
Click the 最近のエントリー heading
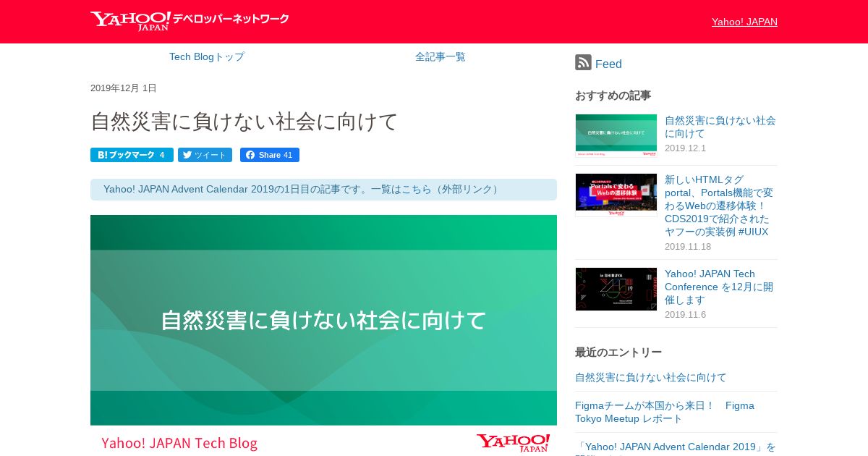(618, 352)
